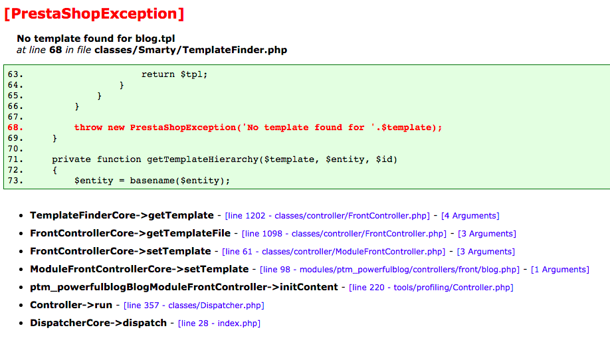The height and width of the screenshot is (364, 610).
Task: Click 'ModuleFrontControllerCore->setTemplate' trace entry
Action: (140, 269)
